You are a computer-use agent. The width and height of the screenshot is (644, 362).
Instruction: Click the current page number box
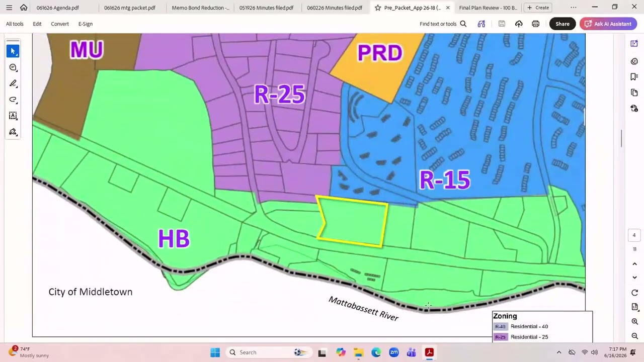tap(634, 235)
